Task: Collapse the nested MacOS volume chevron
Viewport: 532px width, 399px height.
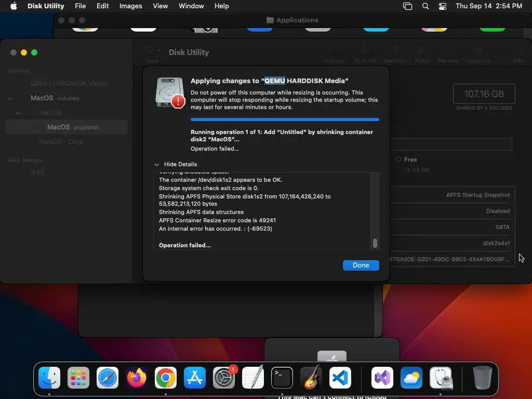Action: pos(18,113)
